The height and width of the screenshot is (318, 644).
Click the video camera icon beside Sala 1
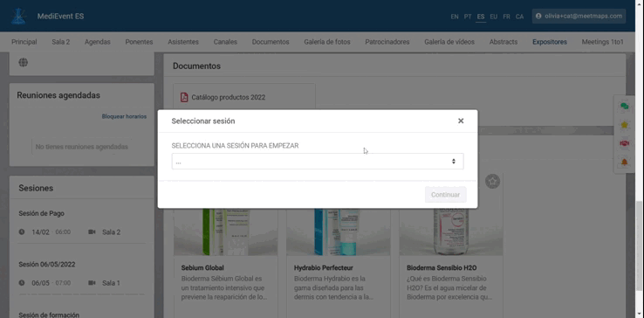[92, 283]
